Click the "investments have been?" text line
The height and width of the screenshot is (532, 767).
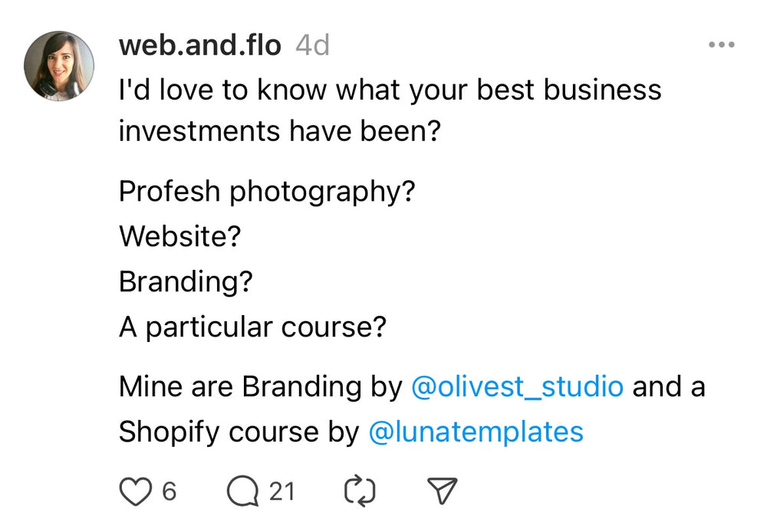(x=280, y=132)
